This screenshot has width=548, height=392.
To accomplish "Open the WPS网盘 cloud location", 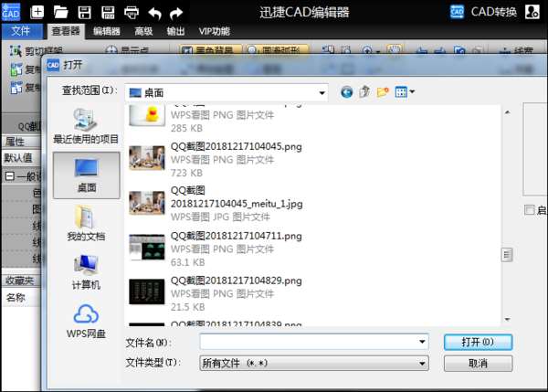I will click(86, 322).
